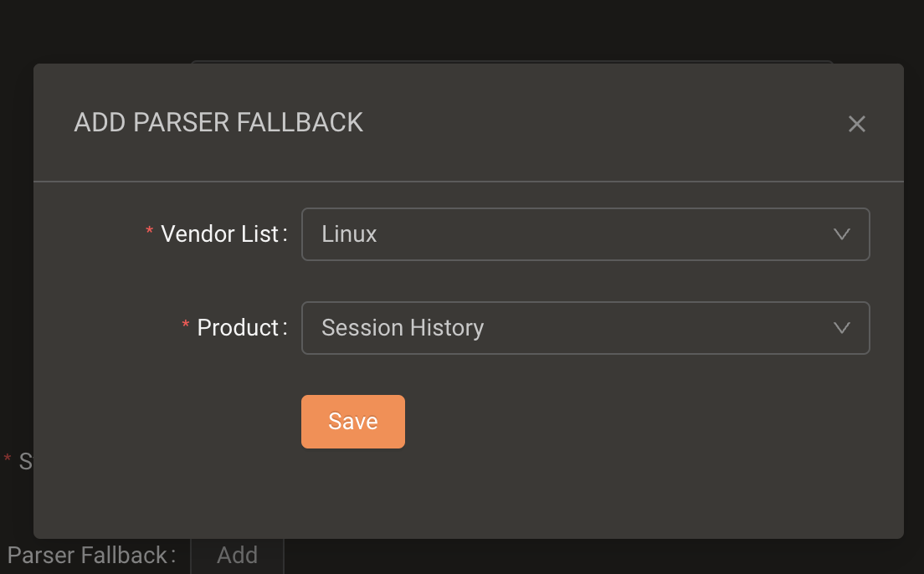Select the Session History value text
924x574 pixels.
pyautogui.click(x=403, y=328)
